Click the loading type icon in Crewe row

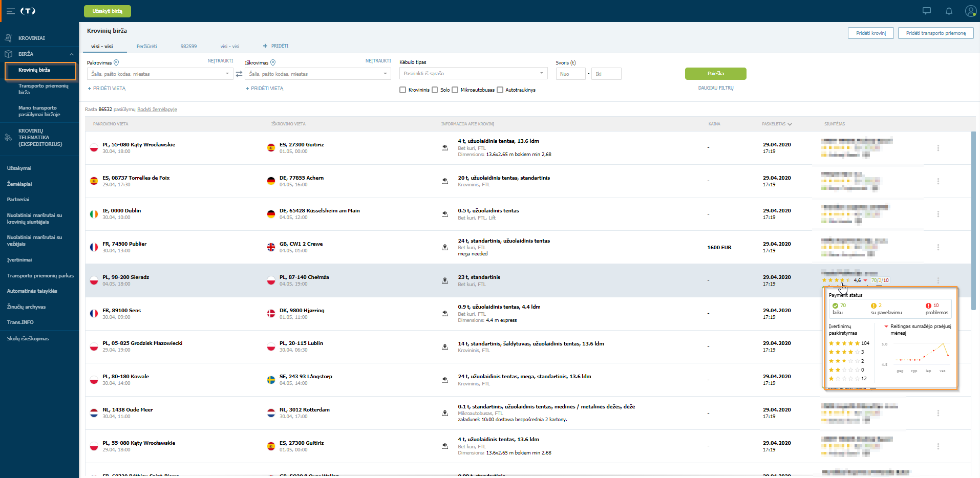click(x=445, y=247)
